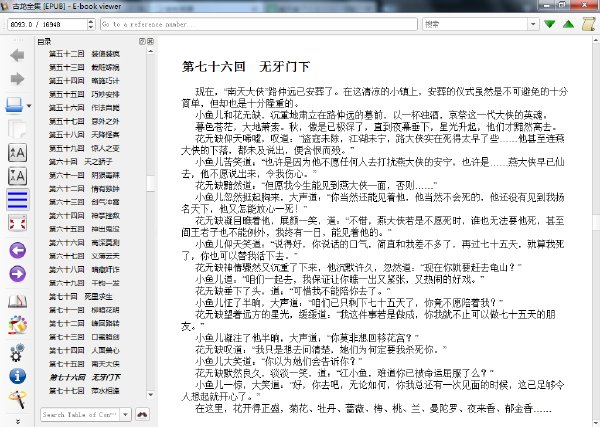Decrease font size with the smaller A icon

[x=17, y=176]
